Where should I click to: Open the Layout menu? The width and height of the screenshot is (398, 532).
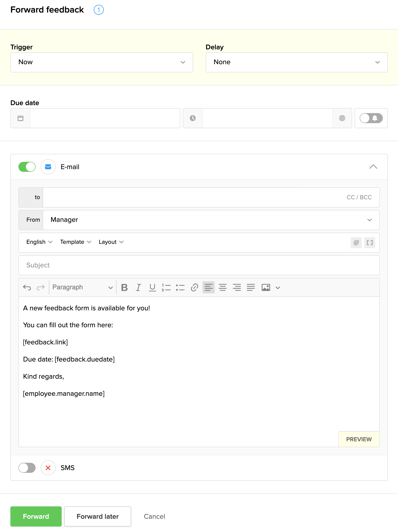pyautogui.click(x=111, y=242)
